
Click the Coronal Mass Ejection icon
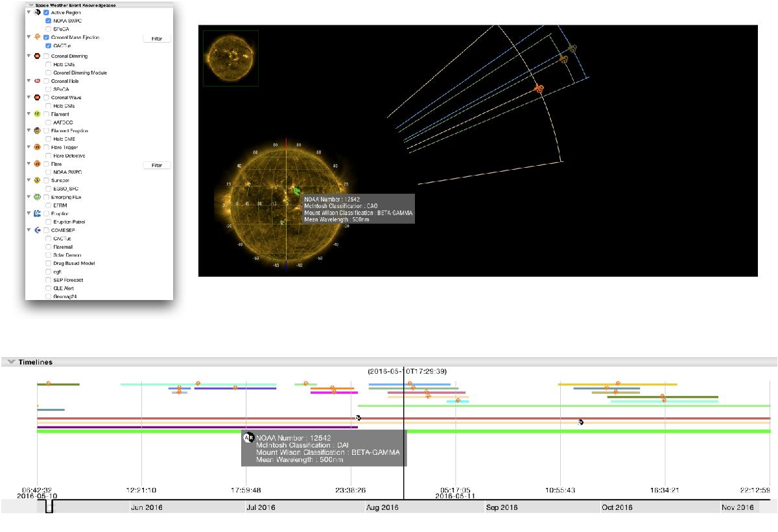(x=38, y=38)
